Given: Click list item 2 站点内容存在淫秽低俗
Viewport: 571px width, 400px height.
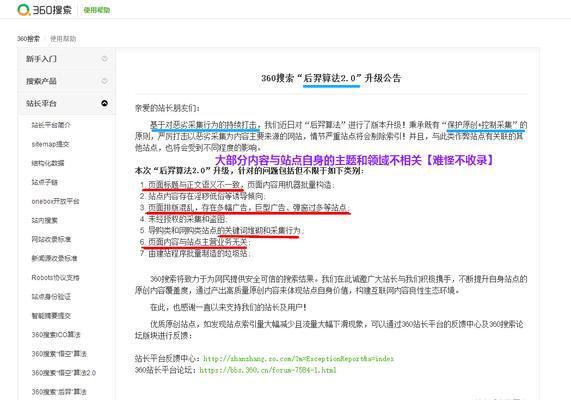Looking at the screenshot, I should point(202,196).
